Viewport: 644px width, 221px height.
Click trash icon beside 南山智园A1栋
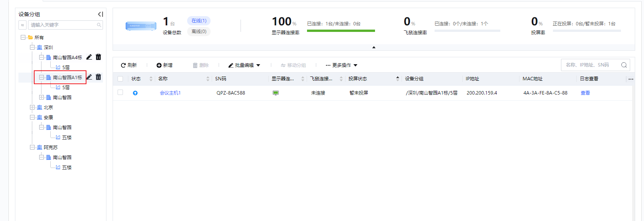[98, 77]
